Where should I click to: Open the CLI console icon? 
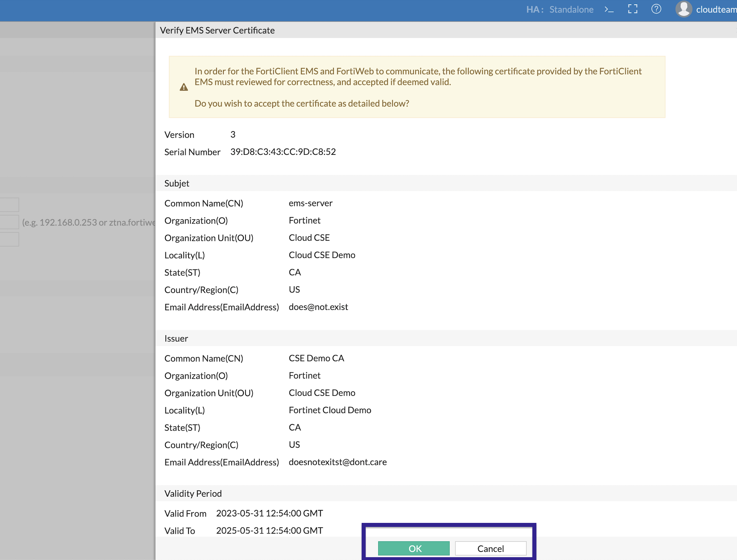click(x=609, y=9)
